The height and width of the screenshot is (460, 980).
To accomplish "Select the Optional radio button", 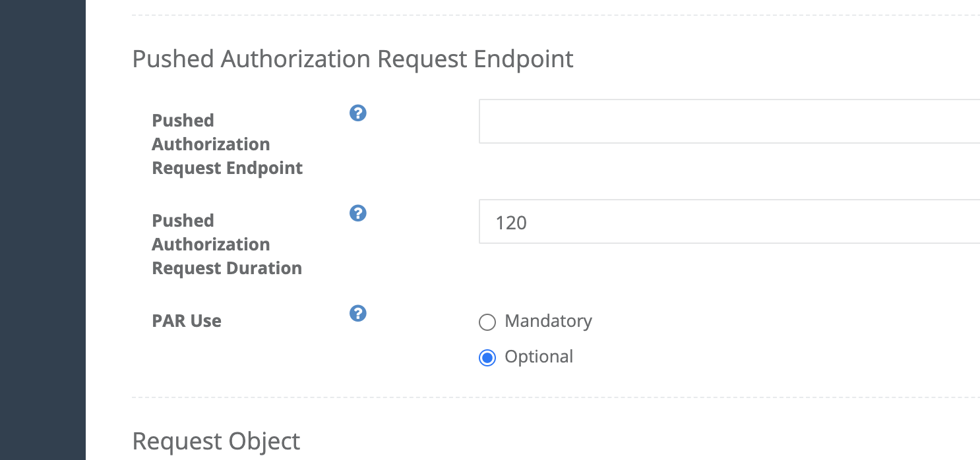I will click(487, 358).
